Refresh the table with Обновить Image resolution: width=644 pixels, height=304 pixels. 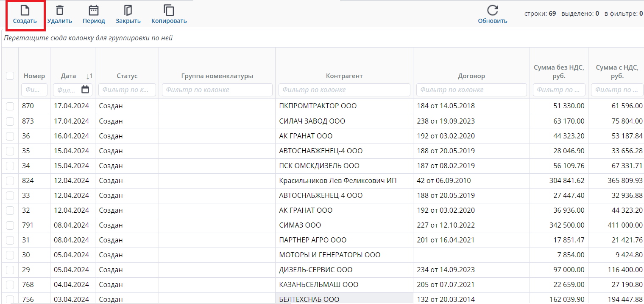coord(492,11)
